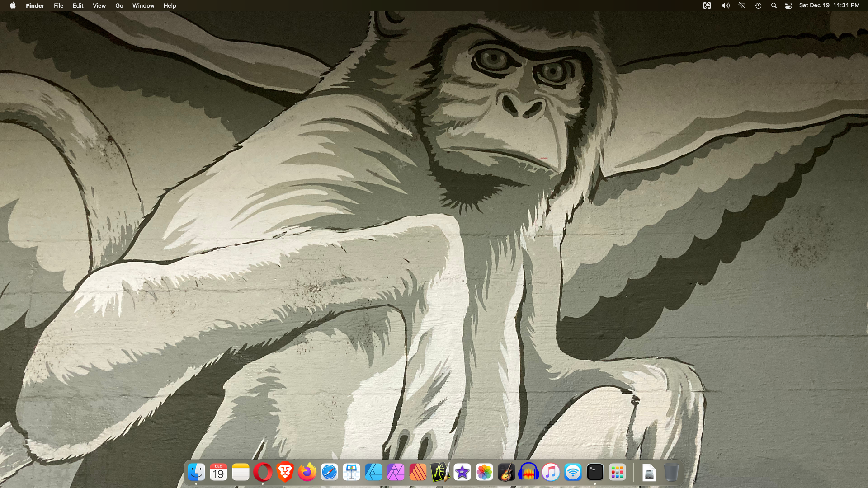Launch iMovie from the Dock
The height and width of the screenshot is (488, 868).
(x=462, y=473)
